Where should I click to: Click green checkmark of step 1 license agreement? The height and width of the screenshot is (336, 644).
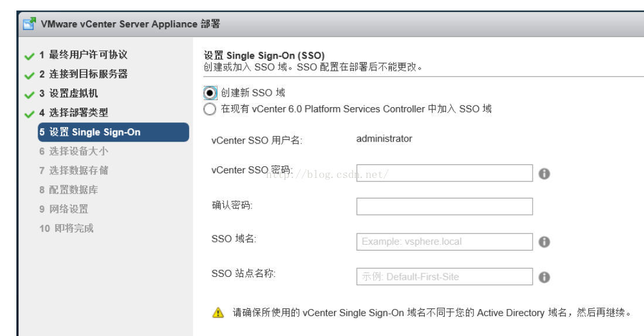[29, 56]
